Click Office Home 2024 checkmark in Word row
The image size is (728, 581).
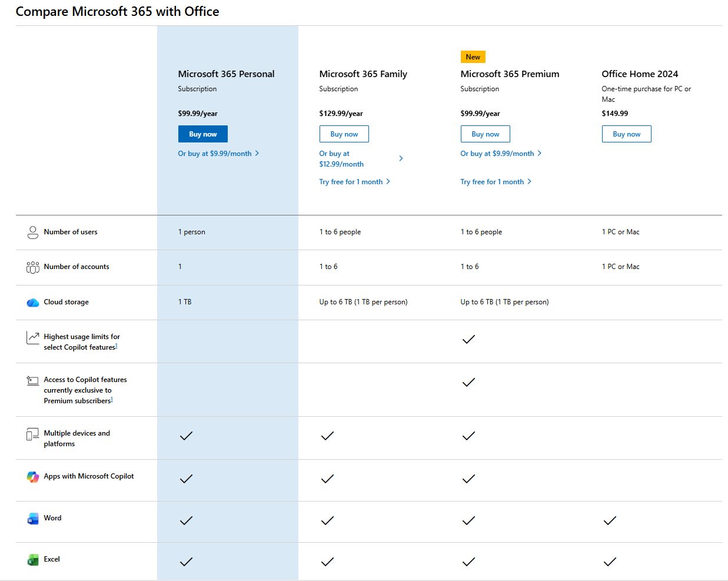pos(610,521)
